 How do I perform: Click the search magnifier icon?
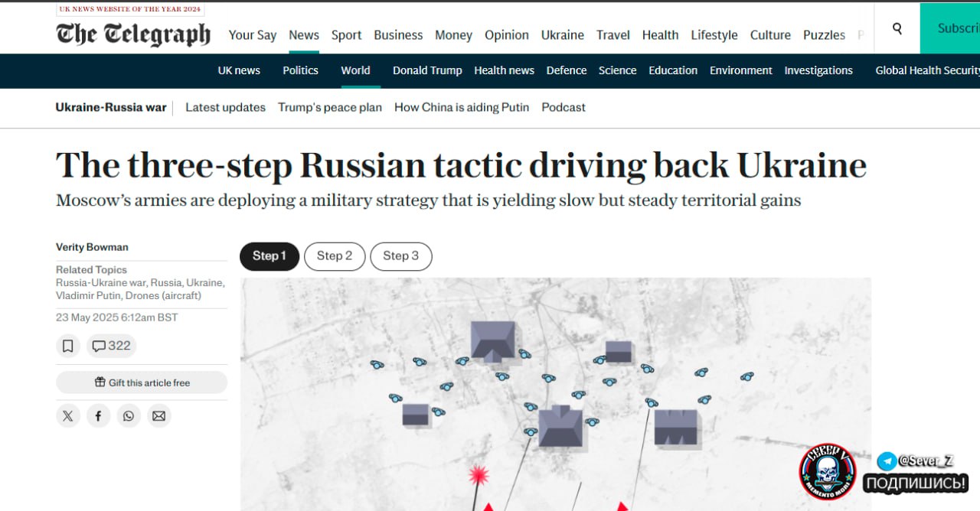click(x=897, y=28)
